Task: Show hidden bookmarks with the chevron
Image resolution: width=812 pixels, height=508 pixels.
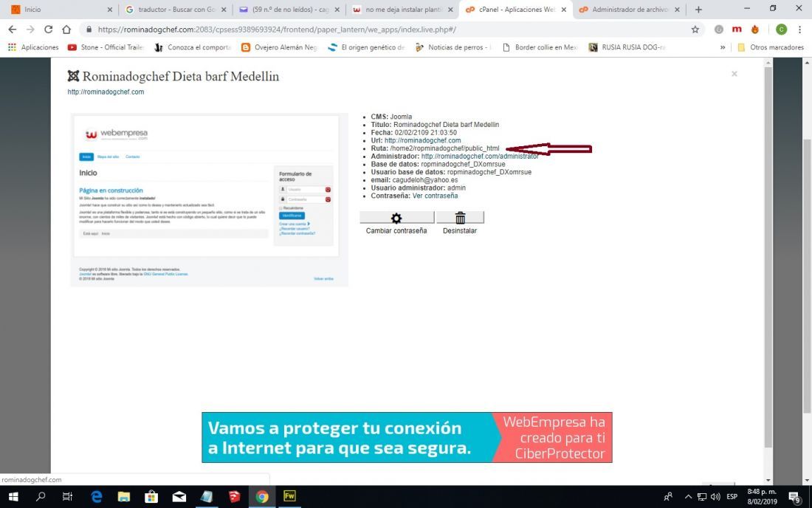Action: (x=723, y=47)
